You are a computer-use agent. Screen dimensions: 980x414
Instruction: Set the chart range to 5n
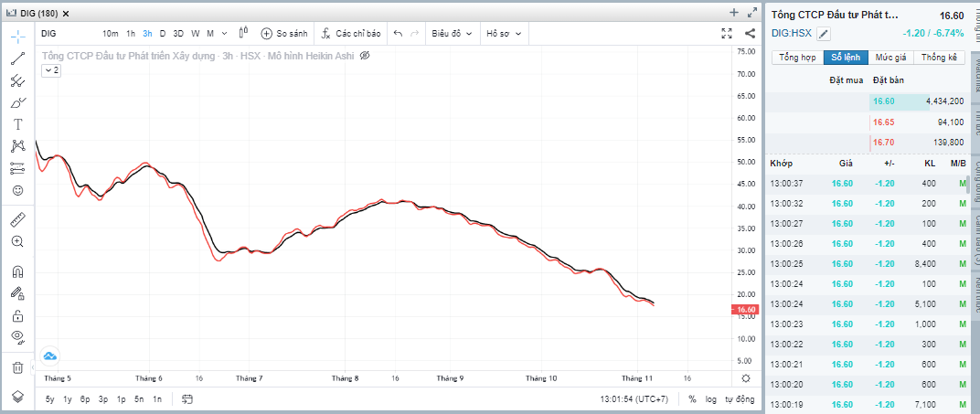click(x=139, y=399)
